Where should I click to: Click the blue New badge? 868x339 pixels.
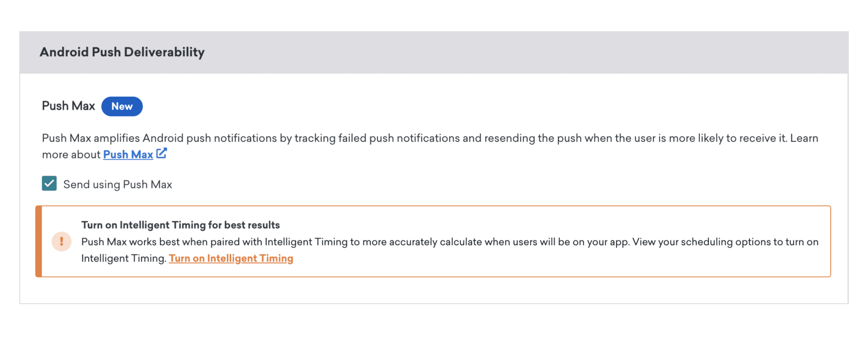122,106
